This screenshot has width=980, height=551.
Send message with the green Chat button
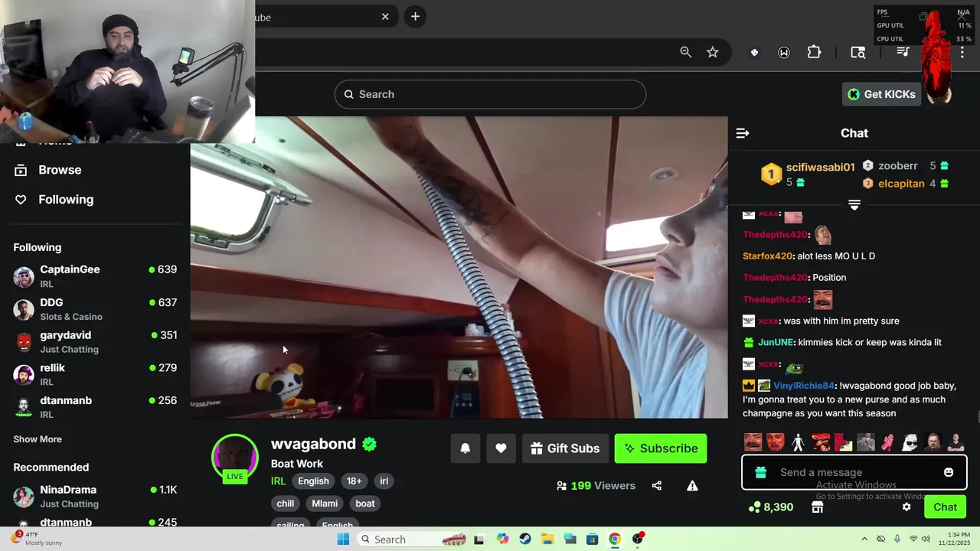pyautogui.click(x=945, y=507)
